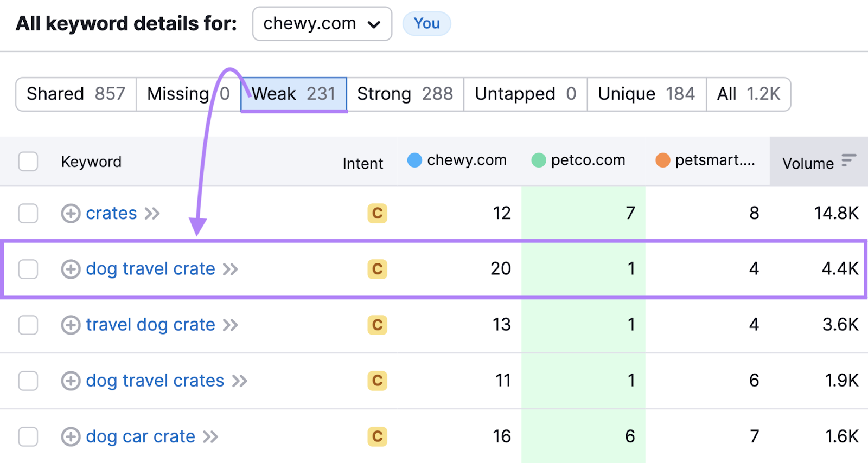Expand details with the plus icon beside crates
Image resolution: width=868 pixels, height=463 pixels.
pyautogui.click(x=70, y=213)
